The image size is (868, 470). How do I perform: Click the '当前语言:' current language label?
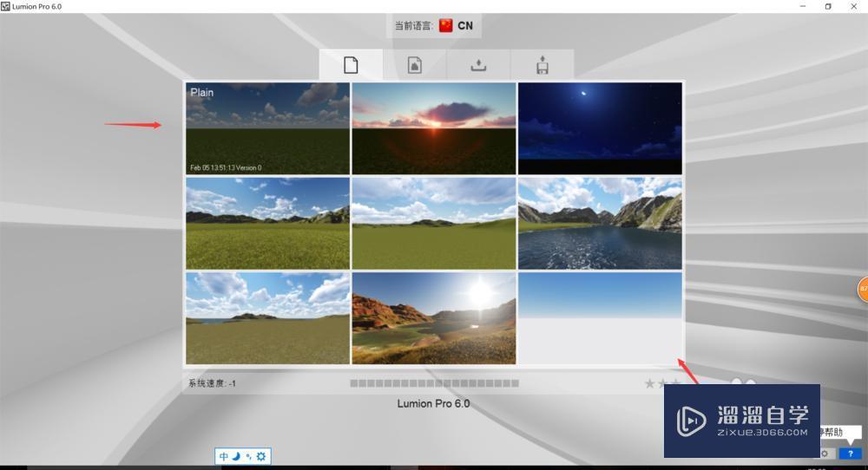pyautogui.click(x=413, y=25)
